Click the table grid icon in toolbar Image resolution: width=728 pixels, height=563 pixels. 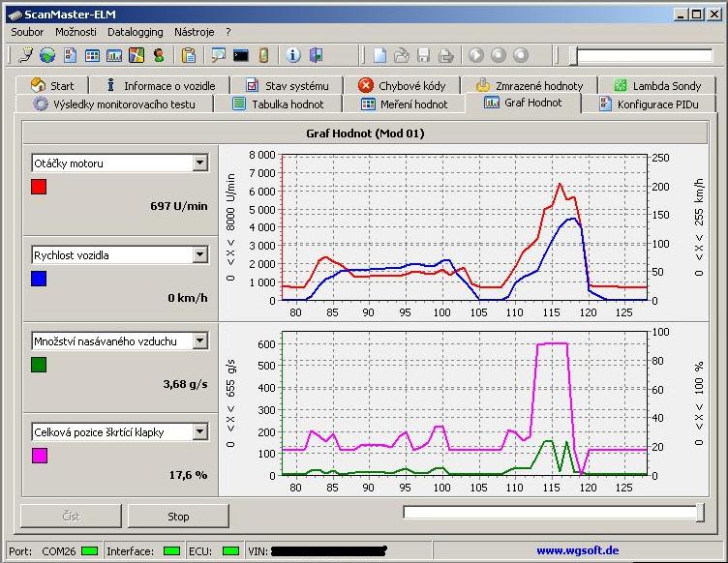coord(92,55)
